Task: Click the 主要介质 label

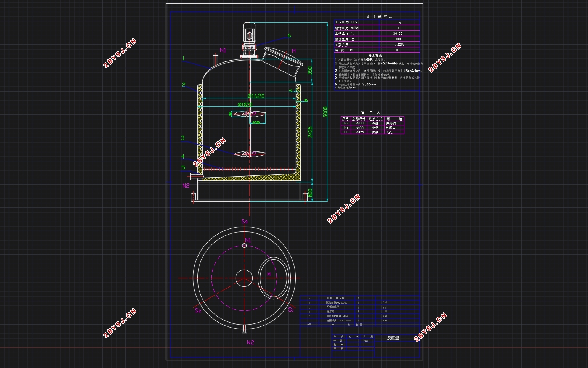Action: coord(342,45)
